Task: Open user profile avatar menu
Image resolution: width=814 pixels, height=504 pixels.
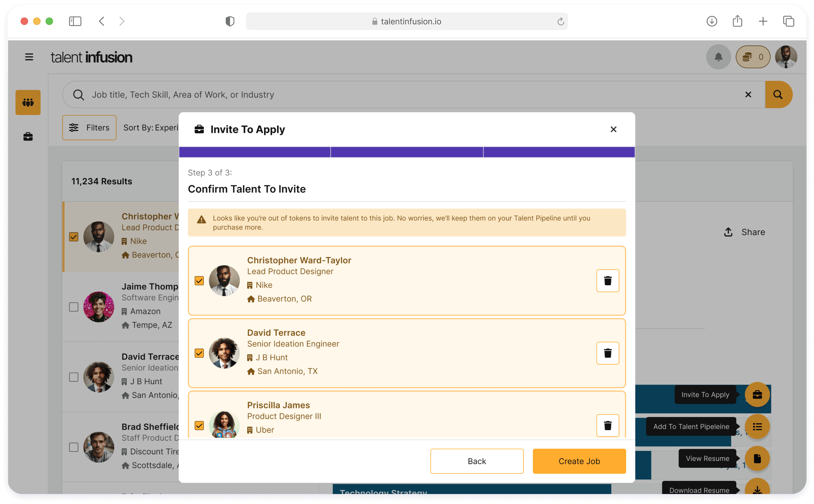Action: [x=786, y=57]
